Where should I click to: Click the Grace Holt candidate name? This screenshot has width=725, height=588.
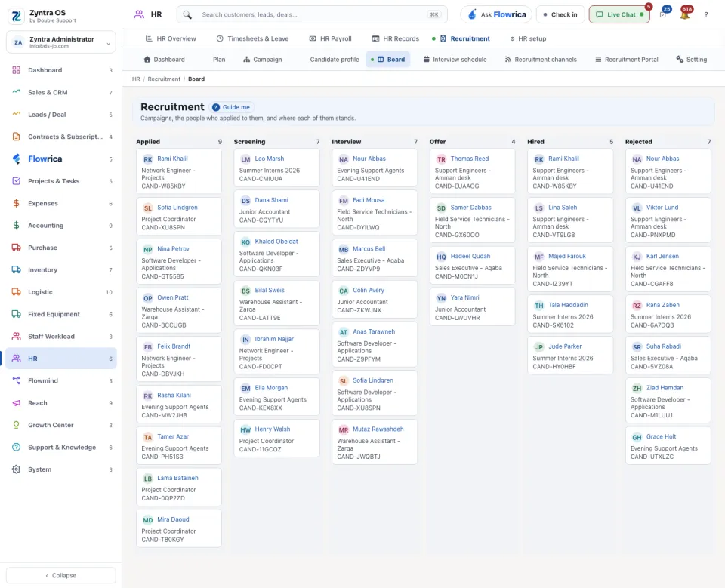click(661, 436)
